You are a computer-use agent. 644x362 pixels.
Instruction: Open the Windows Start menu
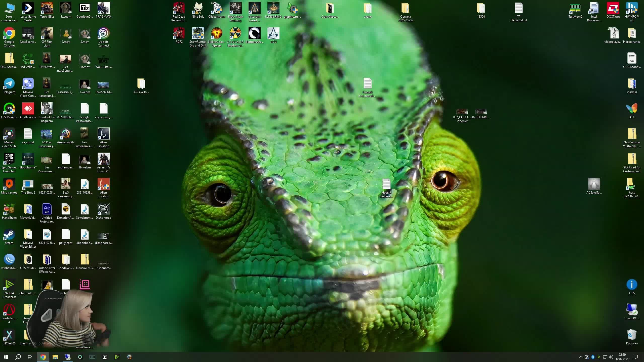click(x=6, y=357)
